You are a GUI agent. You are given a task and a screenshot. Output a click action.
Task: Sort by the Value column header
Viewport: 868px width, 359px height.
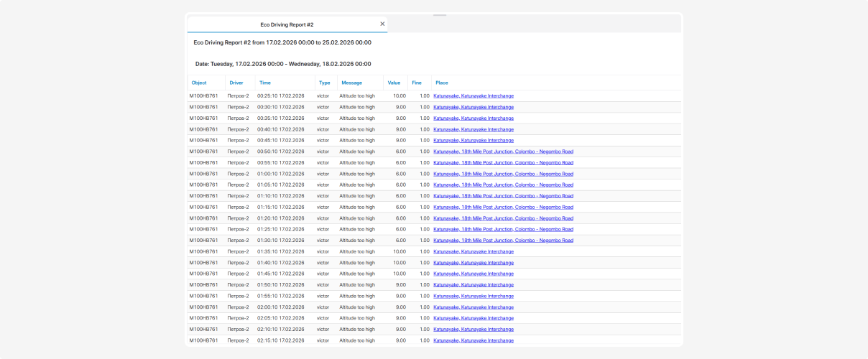pyautogui.click(x=394, y=83)
